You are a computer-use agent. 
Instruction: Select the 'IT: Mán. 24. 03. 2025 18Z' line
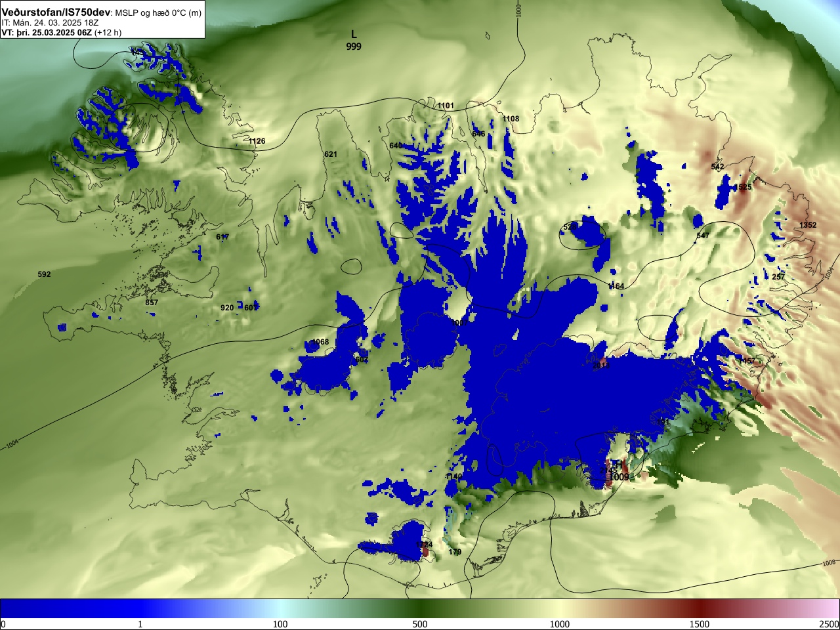[x=50, y=23]
